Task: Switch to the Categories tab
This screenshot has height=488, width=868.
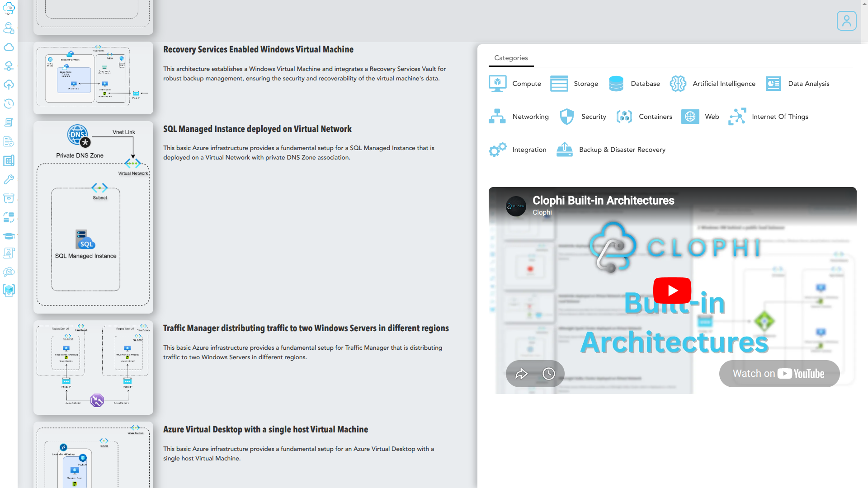Action: coord(511,58)
